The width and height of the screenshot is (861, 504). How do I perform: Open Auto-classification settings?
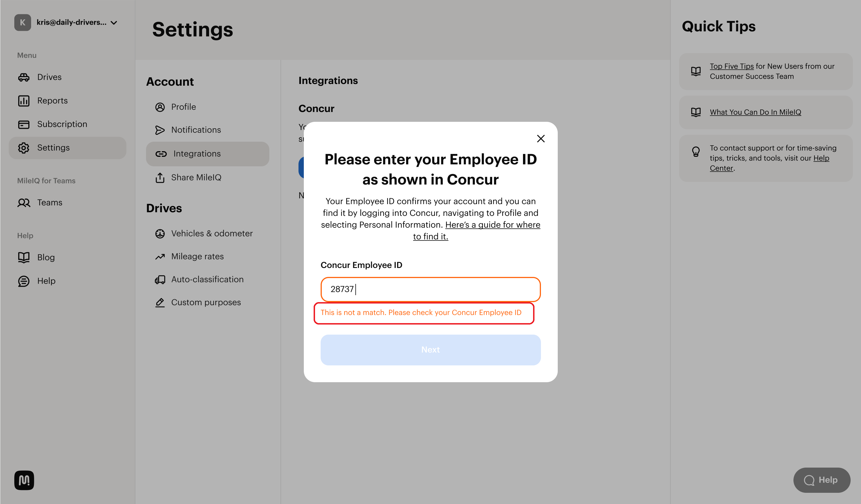tap(207, 280)
